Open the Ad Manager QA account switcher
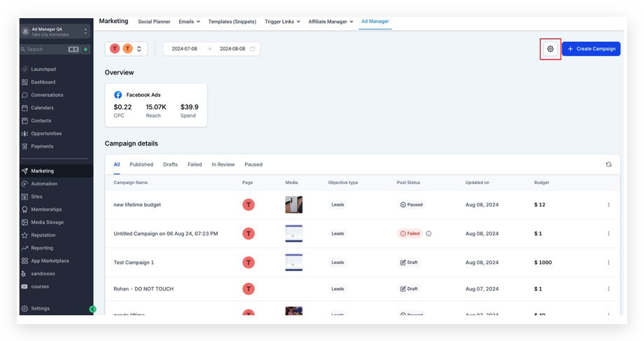 pyautogui.click(x=55, y=32)
